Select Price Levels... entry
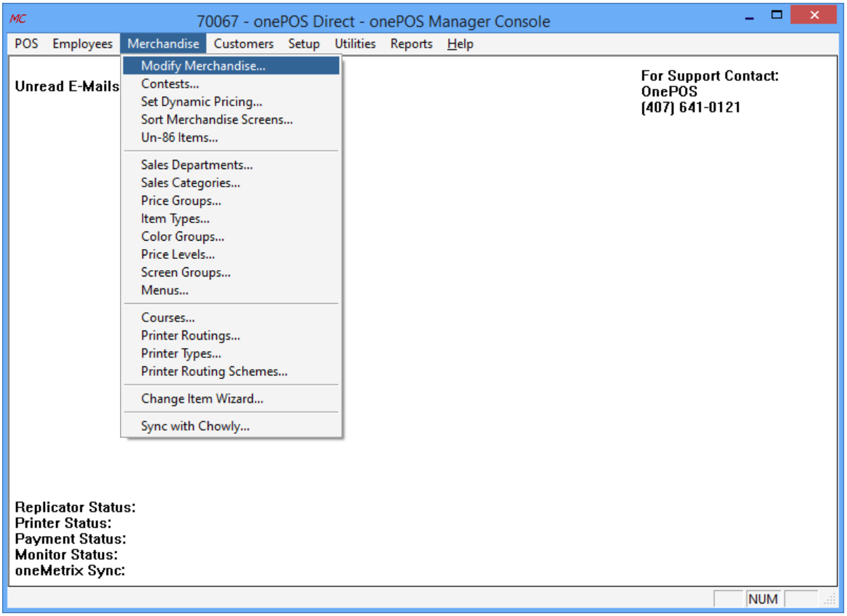Screen dimensions: 847x616 pos(231,255)
